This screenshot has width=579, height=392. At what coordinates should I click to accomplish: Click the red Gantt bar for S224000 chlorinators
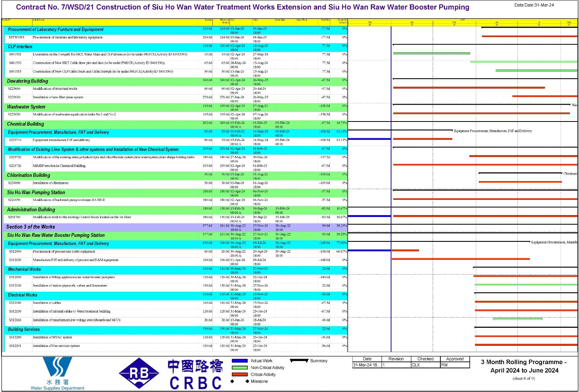(x=520, y=182)
